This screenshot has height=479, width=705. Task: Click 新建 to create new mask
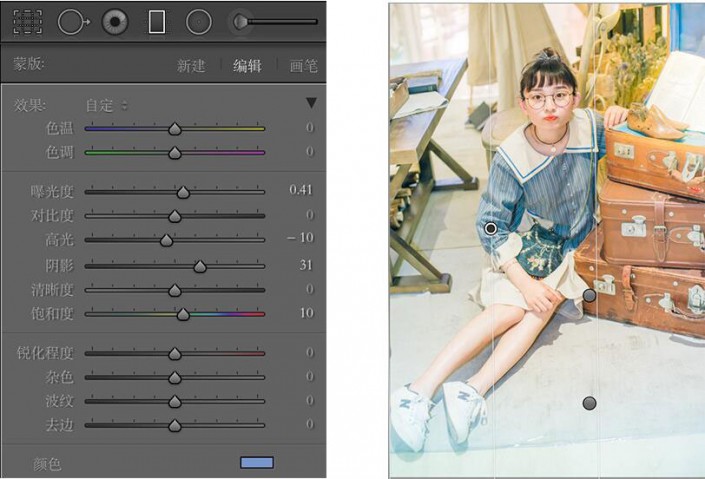191,66
